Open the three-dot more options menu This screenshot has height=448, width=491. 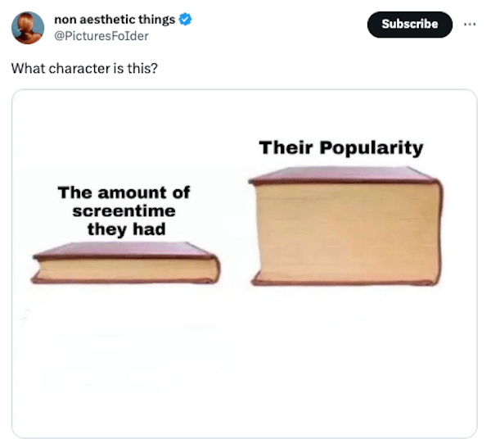pos(468,24)
